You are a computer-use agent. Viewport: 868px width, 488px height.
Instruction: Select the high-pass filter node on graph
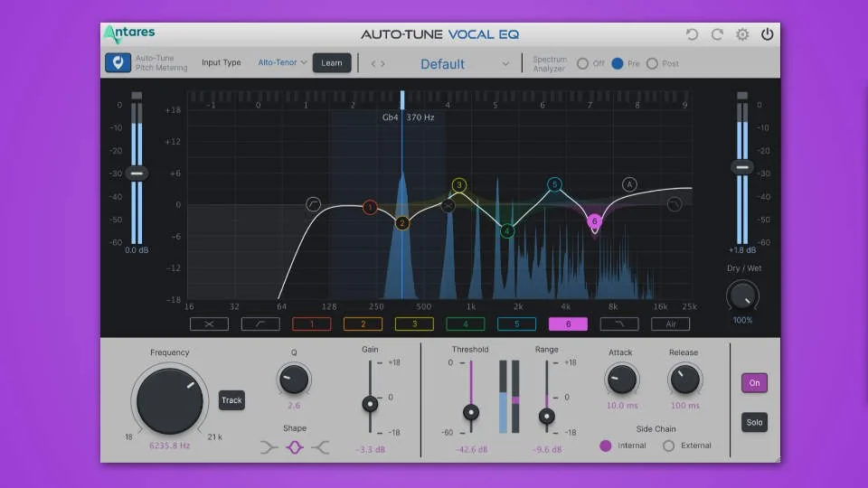coord(314,204)
